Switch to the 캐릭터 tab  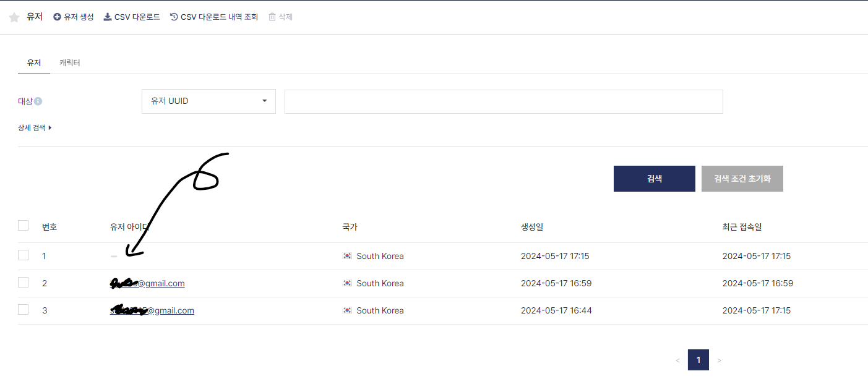70,63
